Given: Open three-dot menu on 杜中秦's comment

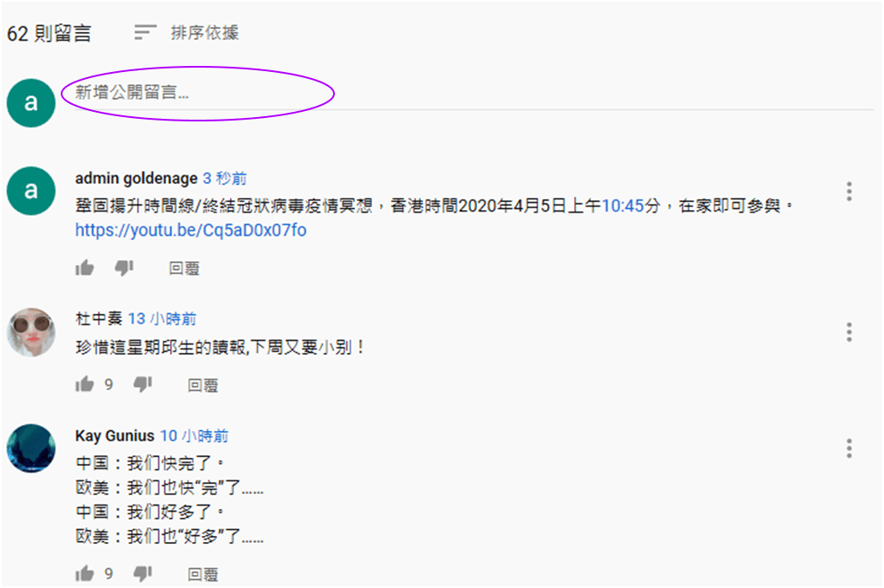Looking at the screenshot, I should [849, 332].
